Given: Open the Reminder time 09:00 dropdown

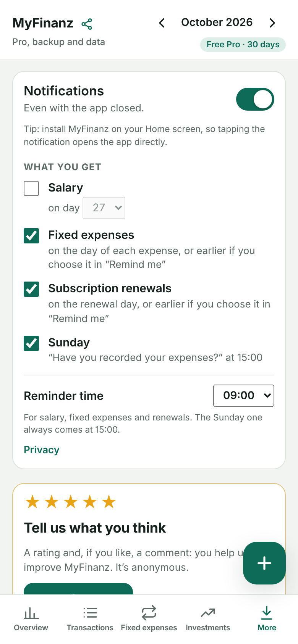Looking at the screenshot, I should point(244,396).
